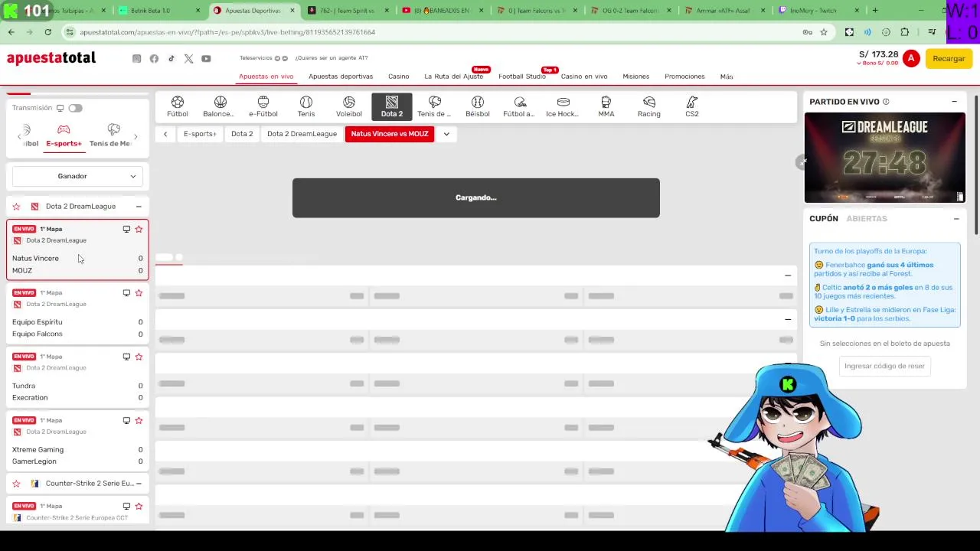Open Casino en vivo menu item

[584, 77]
